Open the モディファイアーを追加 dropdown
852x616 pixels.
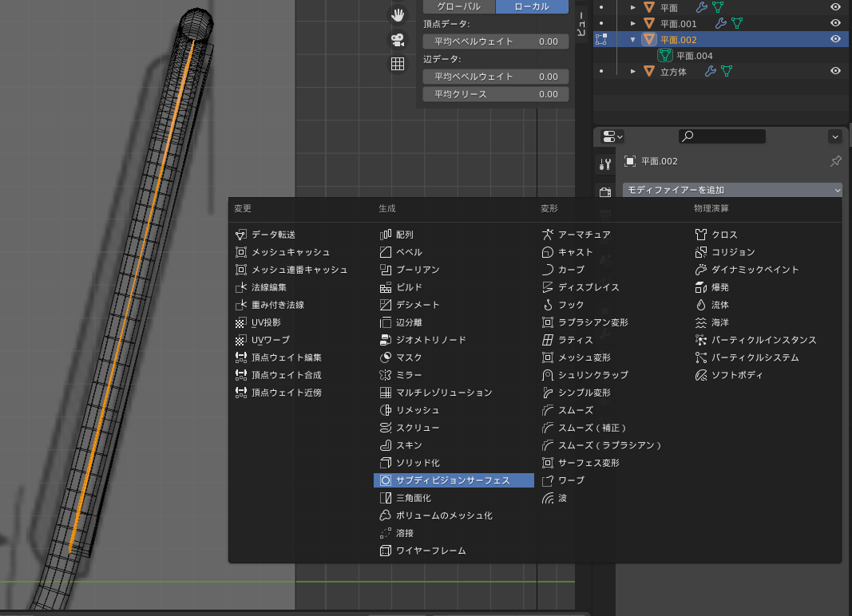732,190
